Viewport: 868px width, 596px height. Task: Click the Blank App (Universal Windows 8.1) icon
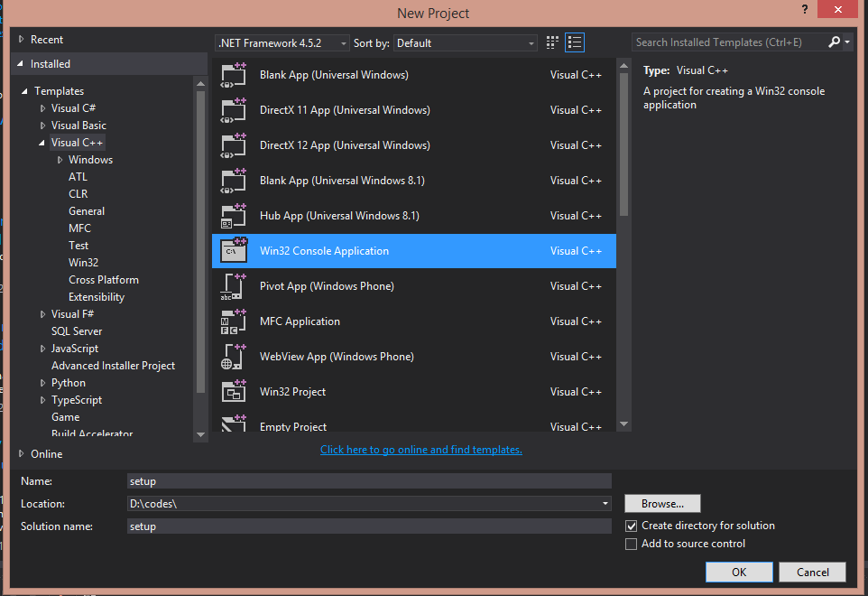233,181
